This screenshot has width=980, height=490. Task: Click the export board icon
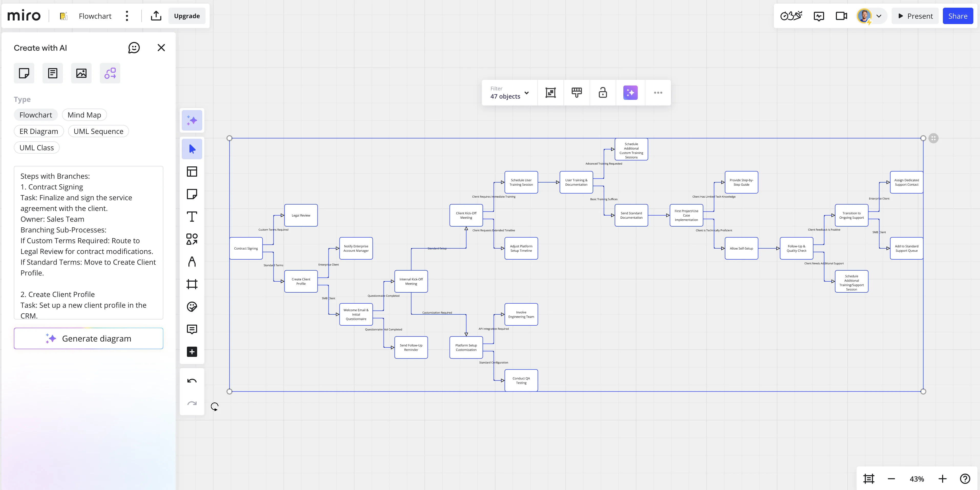(x=156, y=16)
